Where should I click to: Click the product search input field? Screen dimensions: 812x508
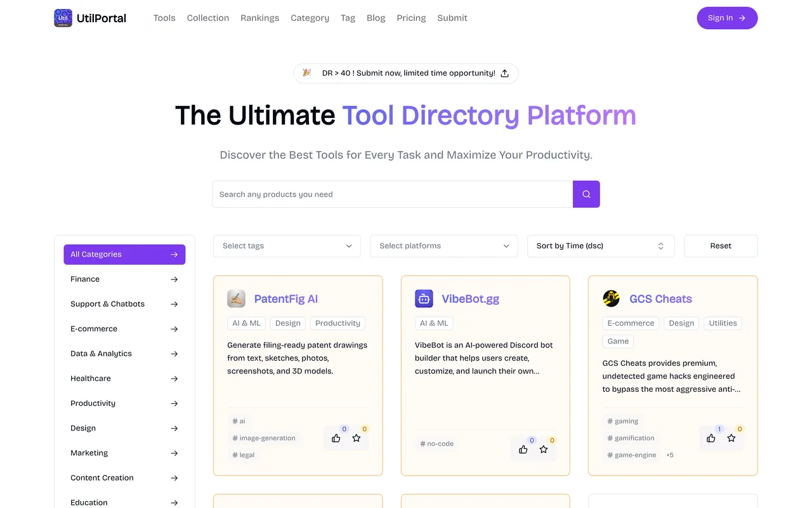(392, 194)
